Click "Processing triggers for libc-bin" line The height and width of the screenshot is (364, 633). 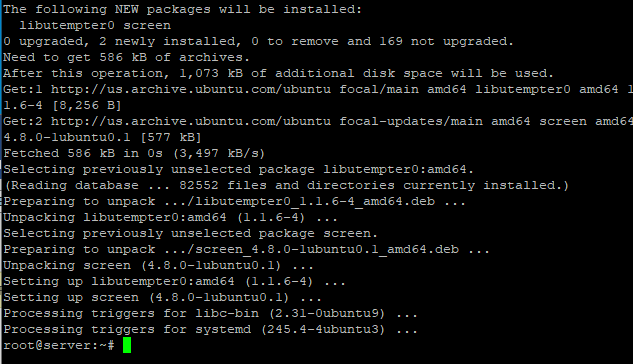[210, 314]
